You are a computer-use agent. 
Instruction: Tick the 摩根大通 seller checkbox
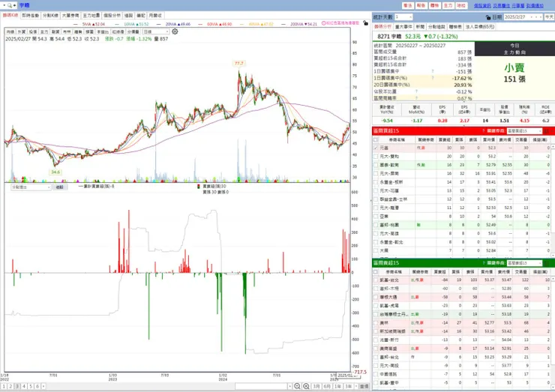(x=376, y=297)
